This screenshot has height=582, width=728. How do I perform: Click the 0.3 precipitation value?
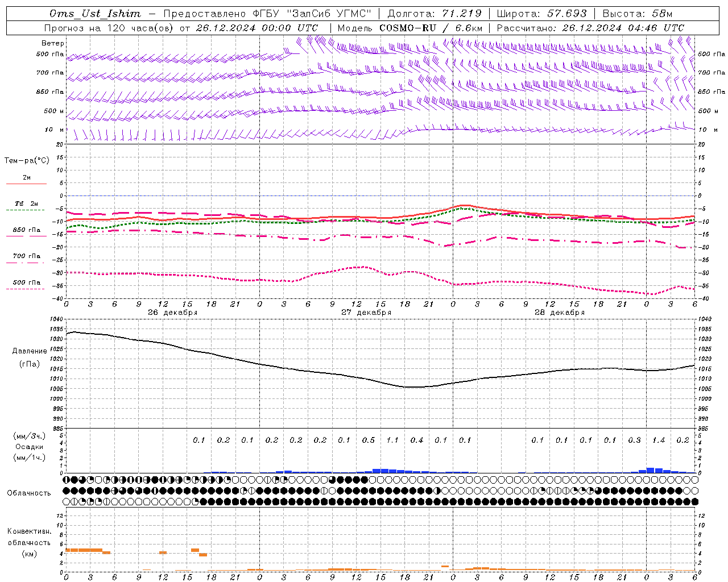click(x=634, y=440)
